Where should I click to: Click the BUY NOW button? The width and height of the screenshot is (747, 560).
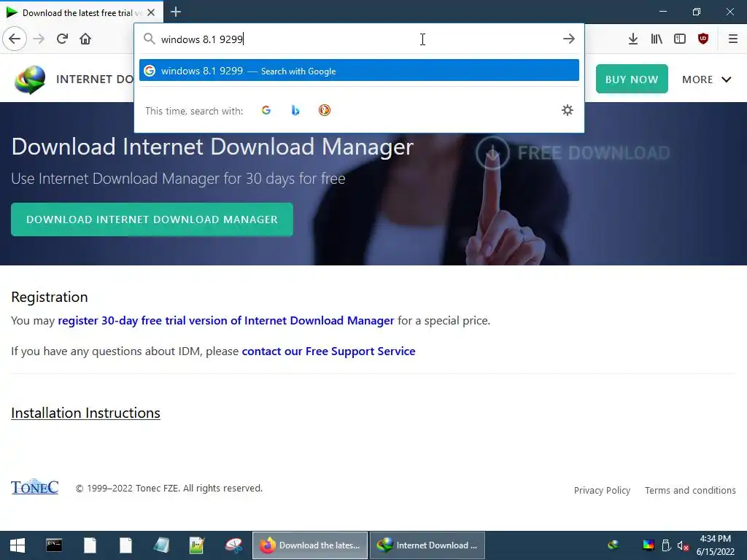click(632, 79)
